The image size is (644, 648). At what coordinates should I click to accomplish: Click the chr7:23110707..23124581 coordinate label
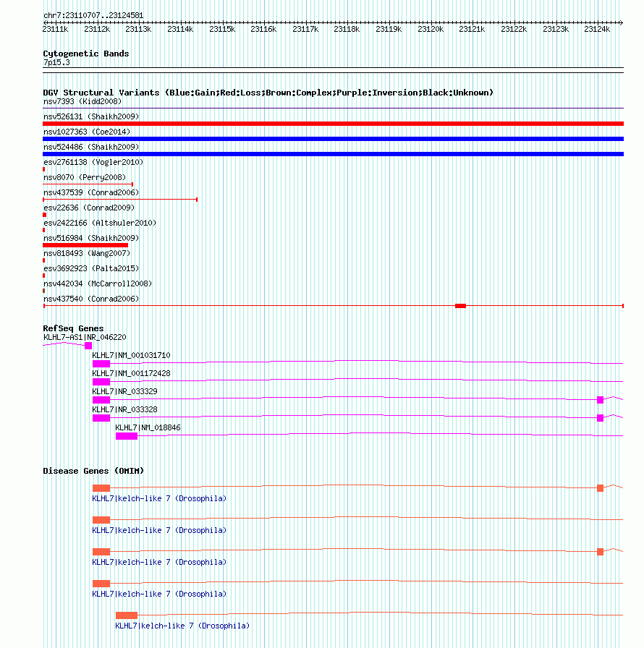[x=93, y=15]
